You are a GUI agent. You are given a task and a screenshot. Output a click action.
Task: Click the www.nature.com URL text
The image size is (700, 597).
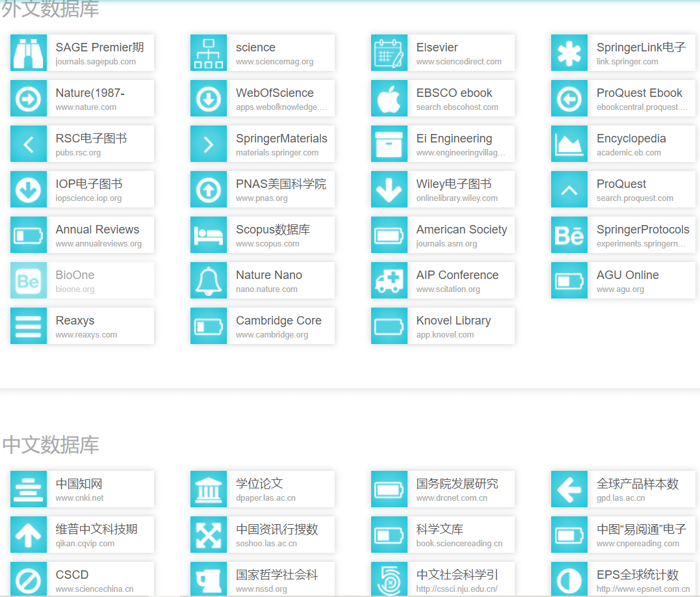(x=86, y=107)
